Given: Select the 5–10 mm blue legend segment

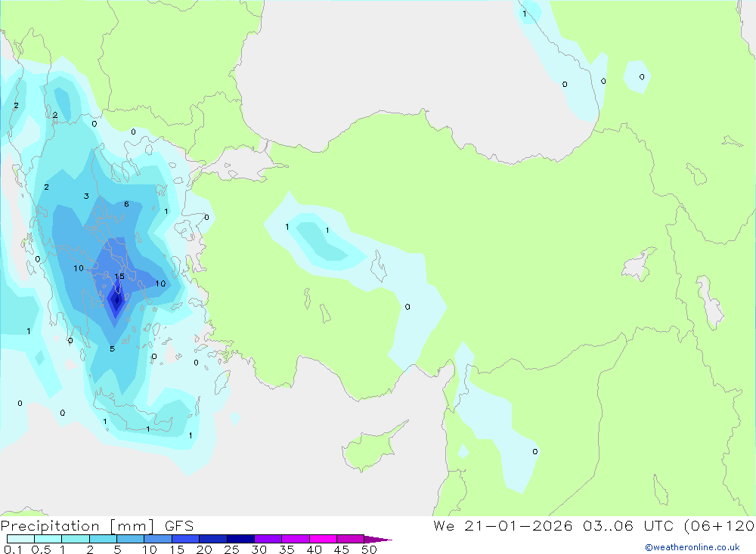Looking at the screenshot, I should pos(130,539).
